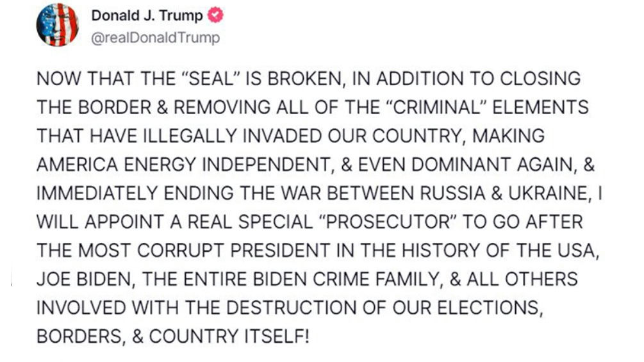The height and width of the screenshot is (362, 644).
Task: Click the phrase CLOSING at first line end
Action: click(x=540, y=78)
